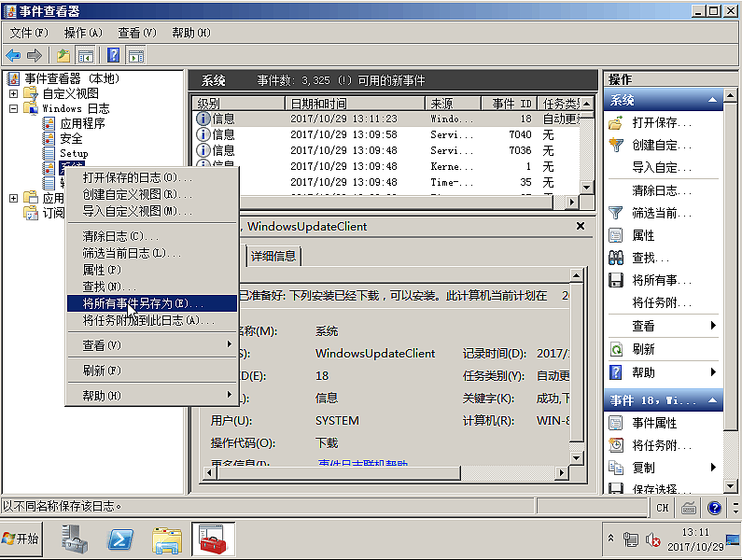This screenshot has height=560, width=742.
Task: Click the 事件属性 icon in Actions pane
Action: pyautogui.click(x=616, y=423)
